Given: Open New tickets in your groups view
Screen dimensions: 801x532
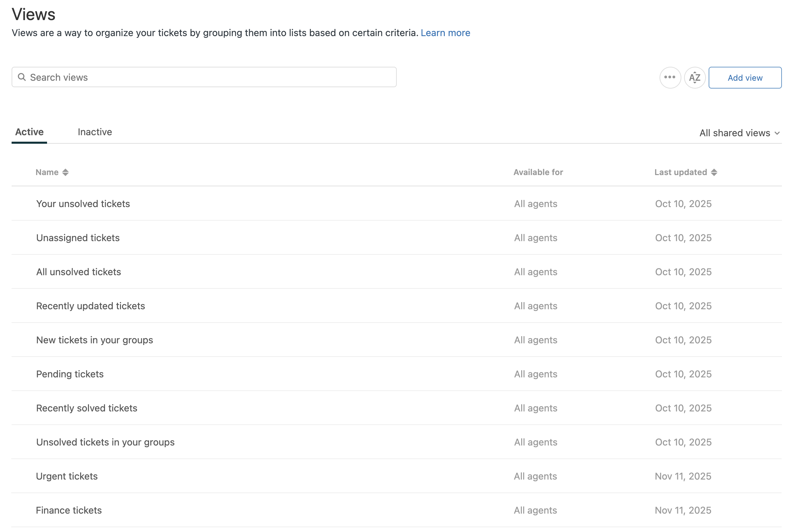Looking at the screenshot, I should [x=94, y=340].
